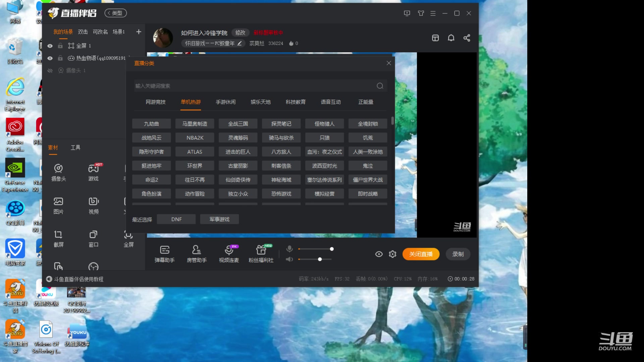Open the 弹幕助手 danmaku assistant
Screen dimensions: 644x362
point(164,254)
